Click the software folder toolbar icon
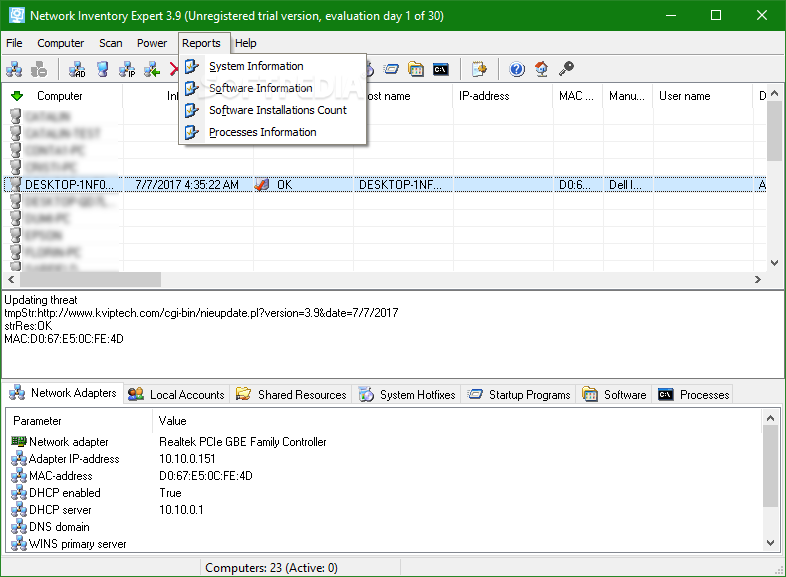 416,69
